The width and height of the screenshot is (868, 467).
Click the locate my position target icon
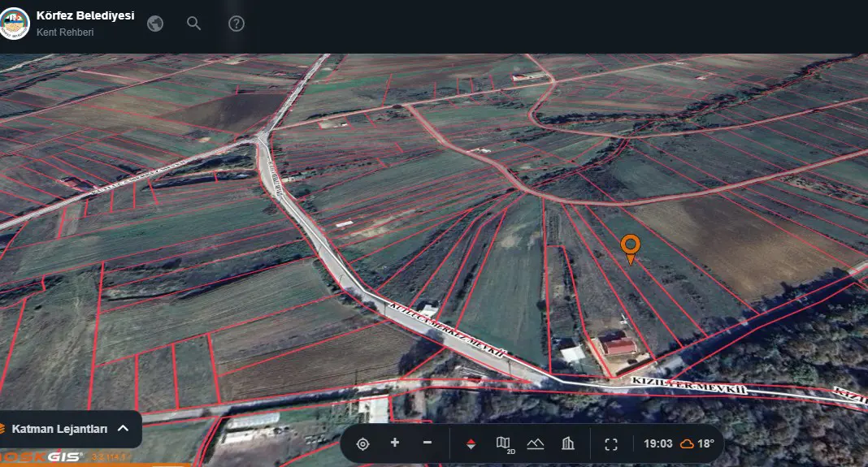pos(362,443)
